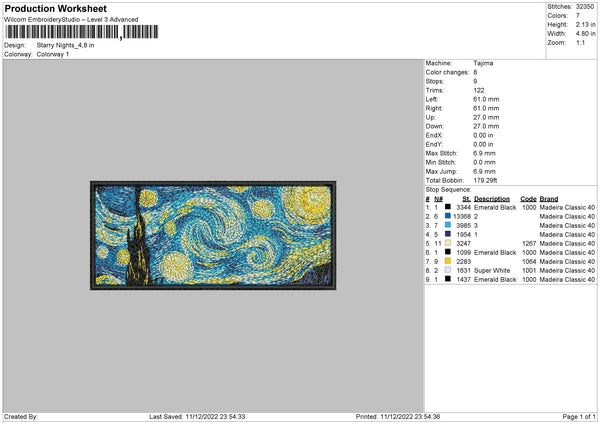Image resolution: width=600 pixels, height=424 pixels.
Task: Click the black swatch in stop 9
Action: [448, 279]
